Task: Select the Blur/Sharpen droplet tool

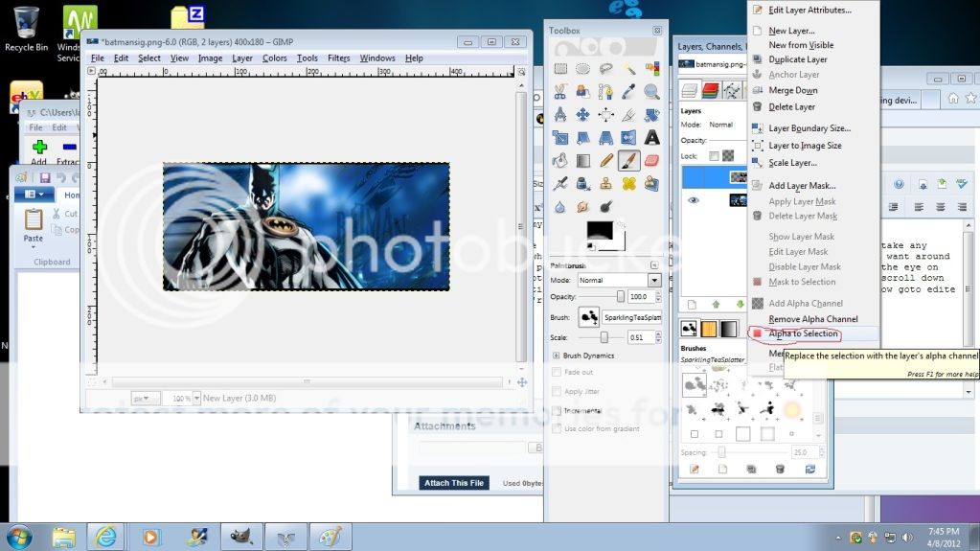Action: (560, 206)
